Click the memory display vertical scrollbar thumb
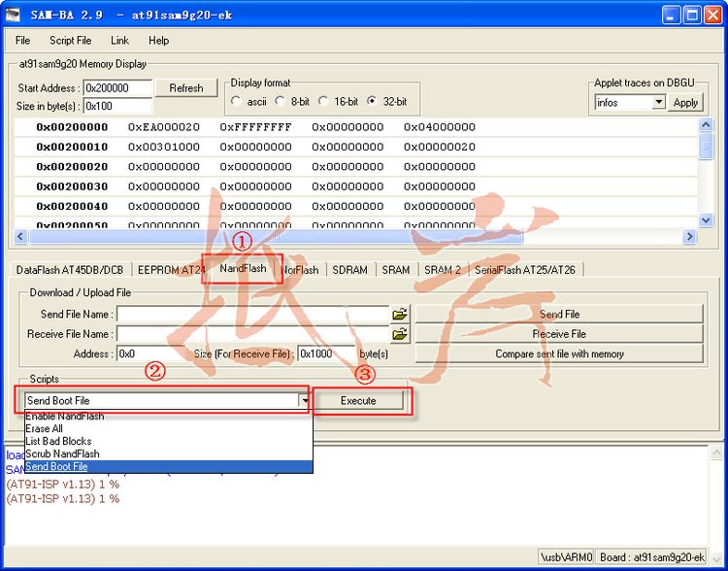Viewport: 728px width, 571px height. tap(706, 146)
